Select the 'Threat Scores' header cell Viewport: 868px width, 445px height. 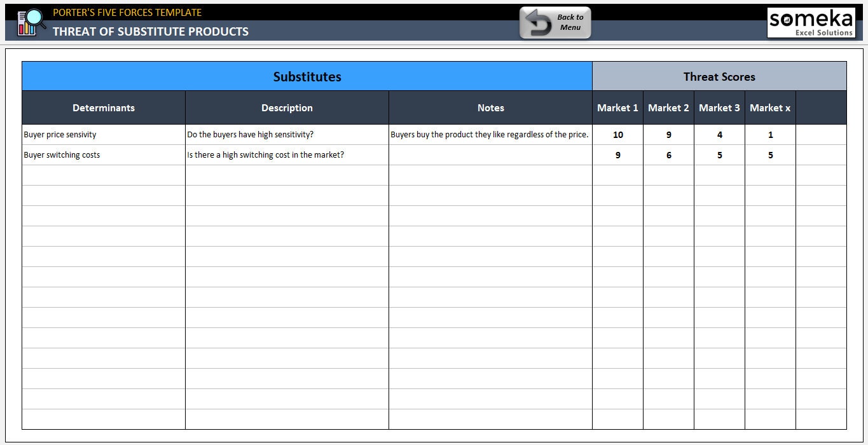click(719, 76)
